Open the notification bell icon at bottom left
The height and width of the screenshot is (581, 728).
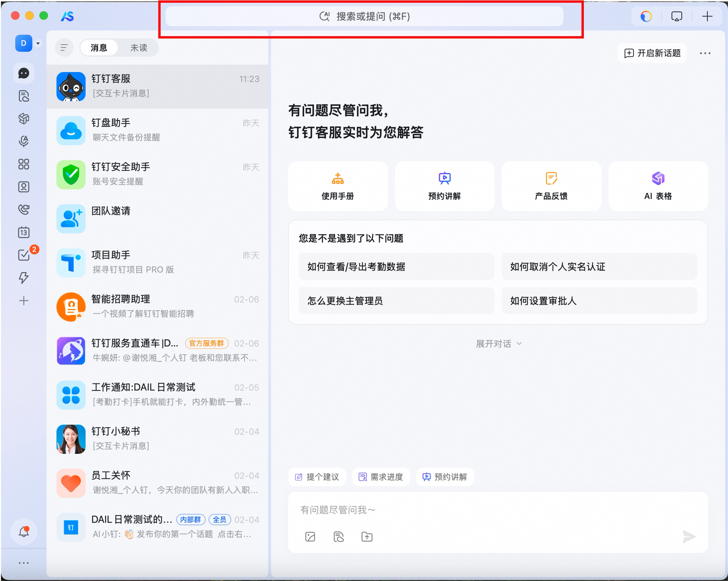tap(24, 531)
